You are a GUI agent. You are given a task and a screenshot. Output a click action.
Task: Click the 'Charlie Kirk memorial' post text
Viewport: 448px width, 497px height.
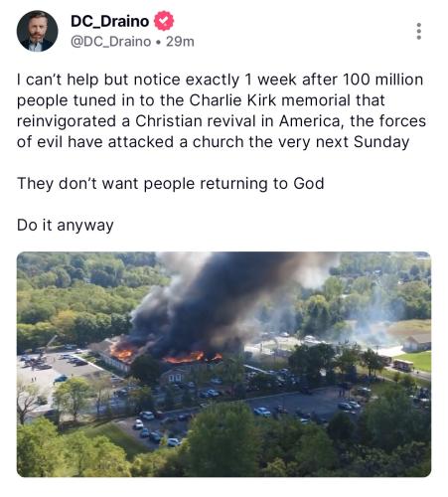(x=270, y=100)
